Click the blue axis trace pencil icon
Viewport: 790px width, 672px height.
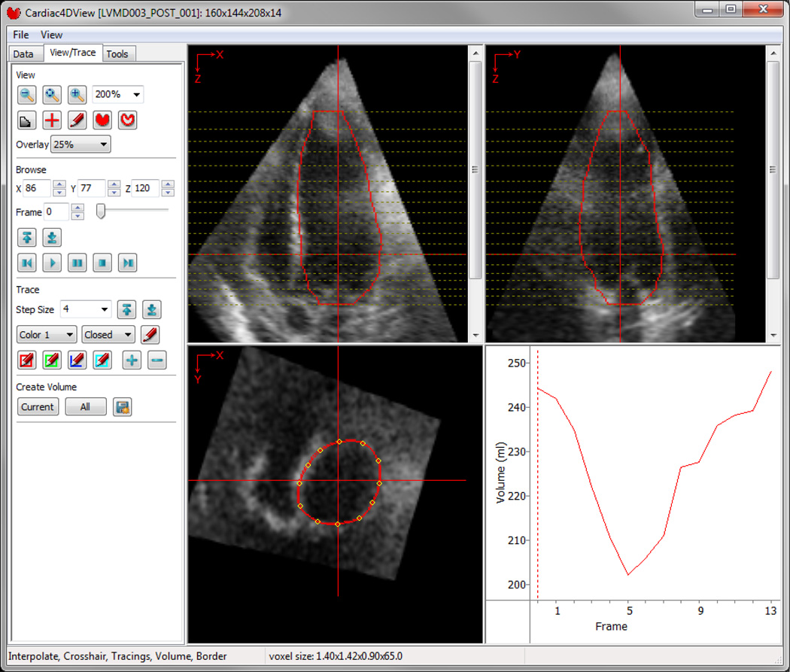[x=77, y=360]
